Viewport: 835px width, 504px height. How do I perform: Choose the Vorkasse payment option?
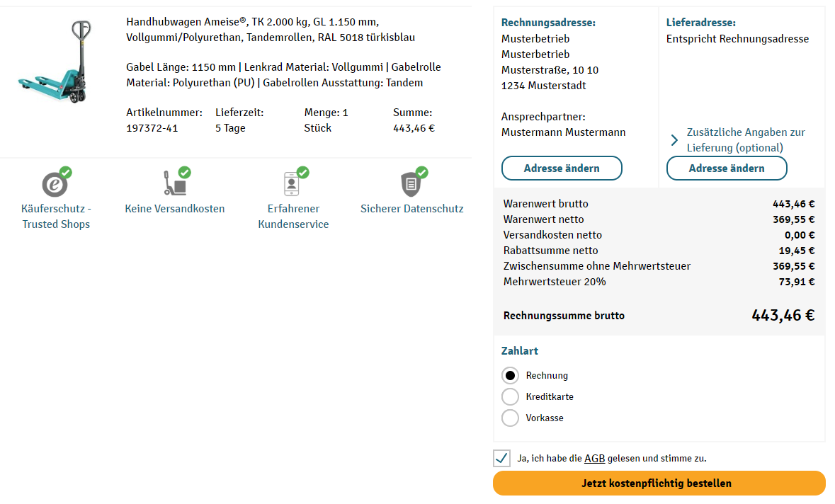point(510,418)
